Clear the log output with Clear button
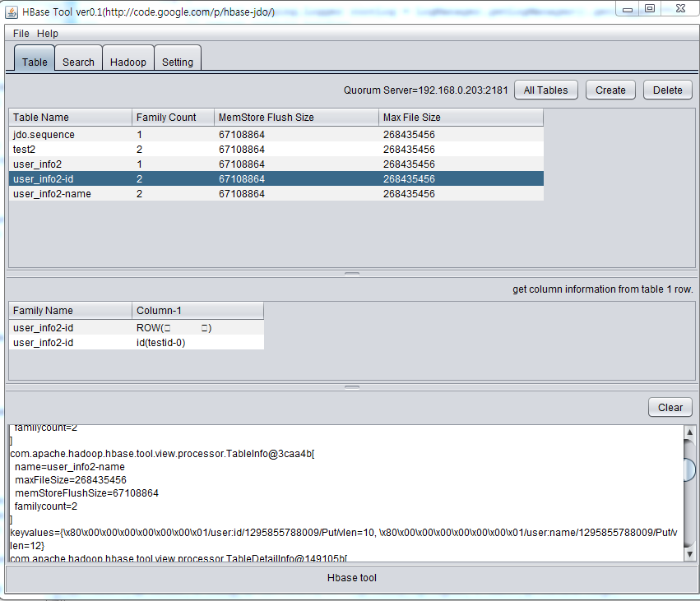The image size is (700, 601). [670, 407]
